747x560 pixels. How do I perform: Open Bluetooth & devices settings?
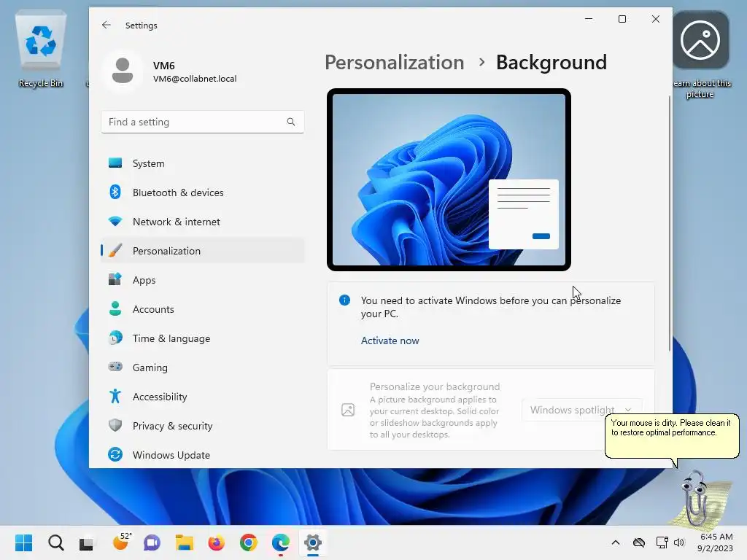coord(203,192)
